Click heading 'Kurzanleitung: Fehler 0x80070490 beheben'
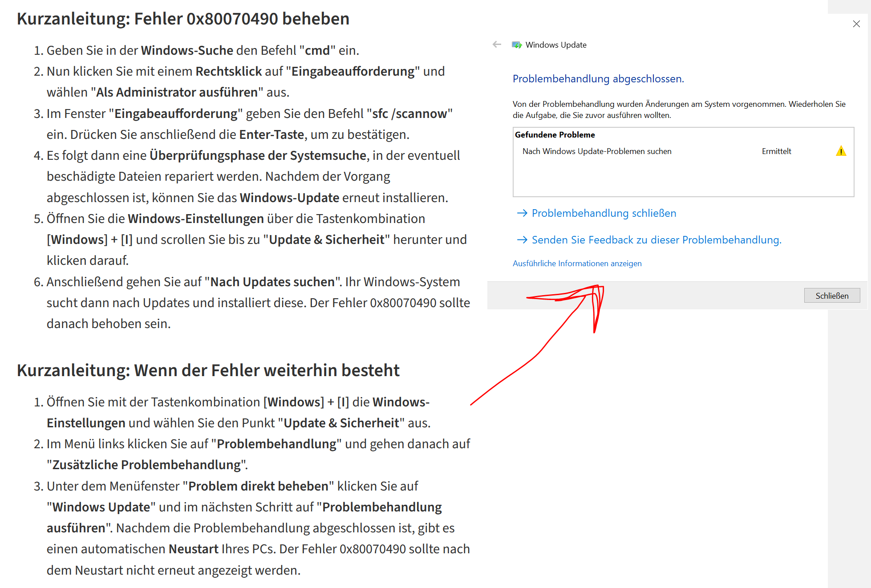 coord(183,19)
